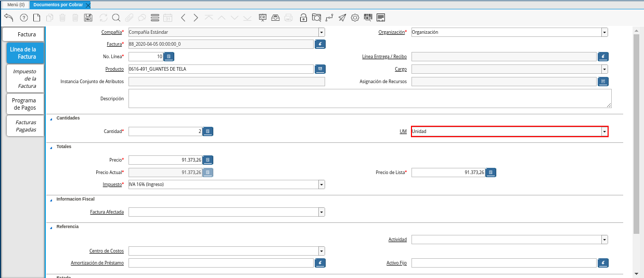Open the Impuesto dropdown list
The width and height of the screenshot is (644, 278).
point(321,184)
